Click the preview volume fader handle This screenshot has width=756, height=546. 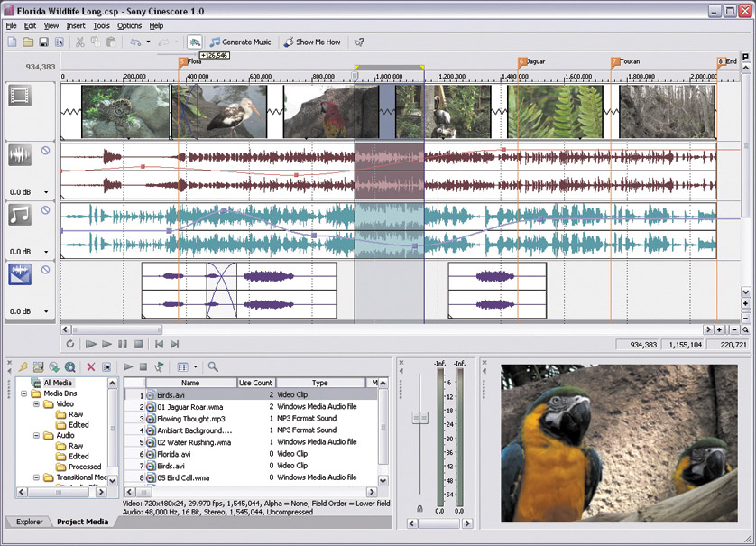pos(419,417)
